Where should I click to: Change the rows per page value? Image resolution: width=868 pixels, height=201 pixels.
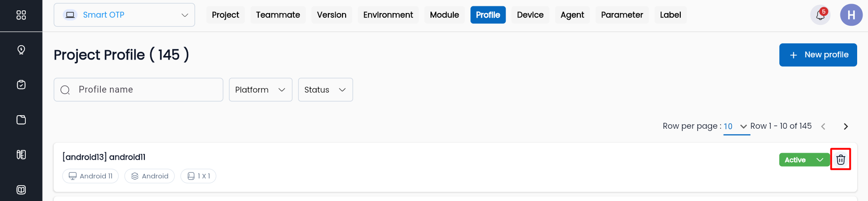tap(735, 126)
